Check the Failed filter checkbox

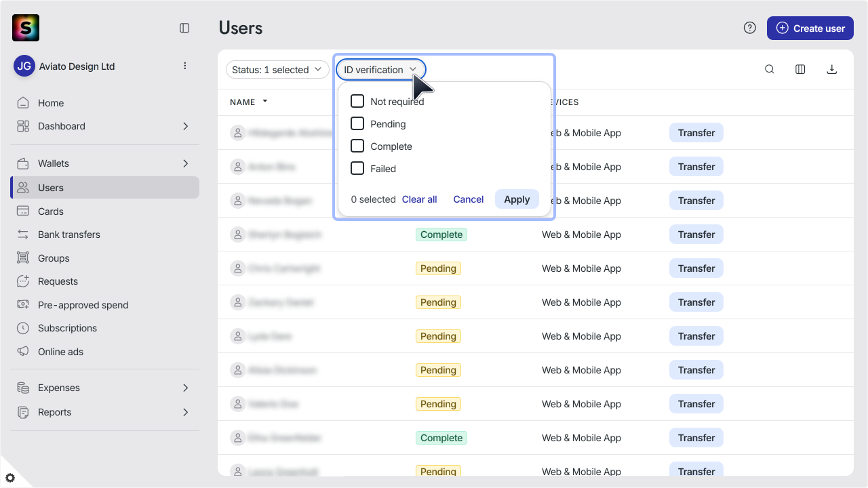pos(357,169)
